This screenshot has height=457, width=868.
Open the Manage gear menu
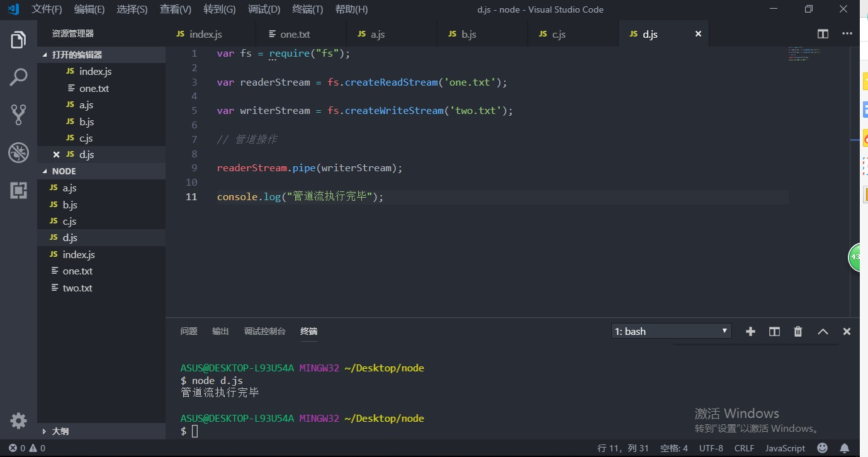click(18, 420)
